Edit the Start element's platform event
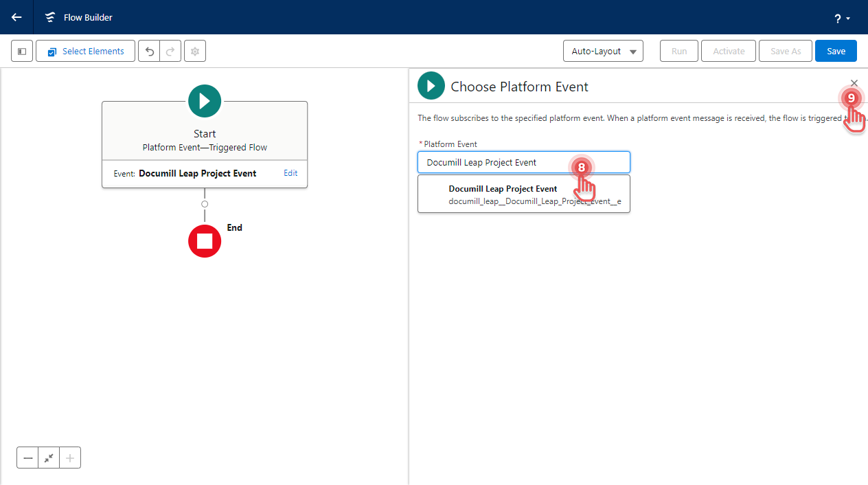 coord(290,173)
